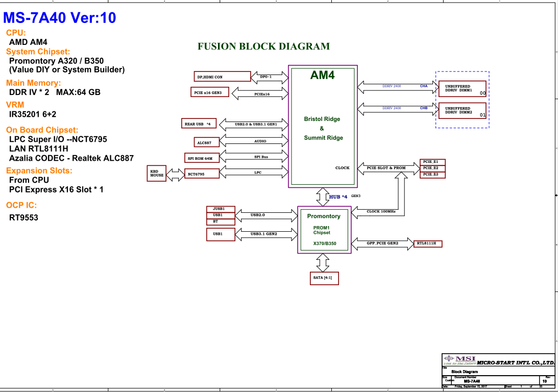Select the "Promontory A320 / B350" line
This screenshot has width=558, height=392.
tap(56, 61)
